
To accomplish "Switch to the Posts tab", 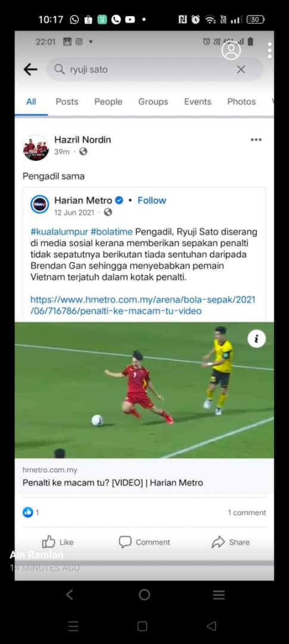I will [x=67, y=102].
